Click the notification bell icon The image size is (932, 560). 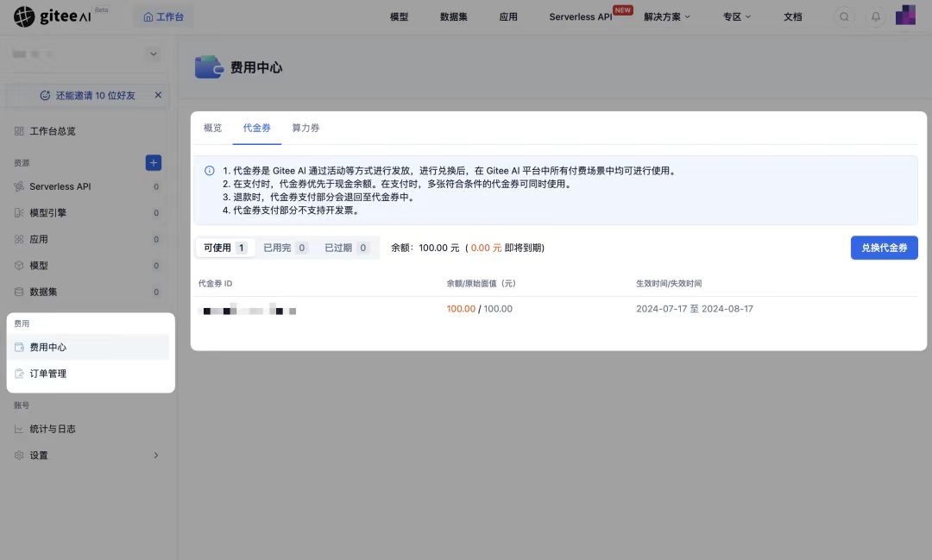[x=875, y=16]
